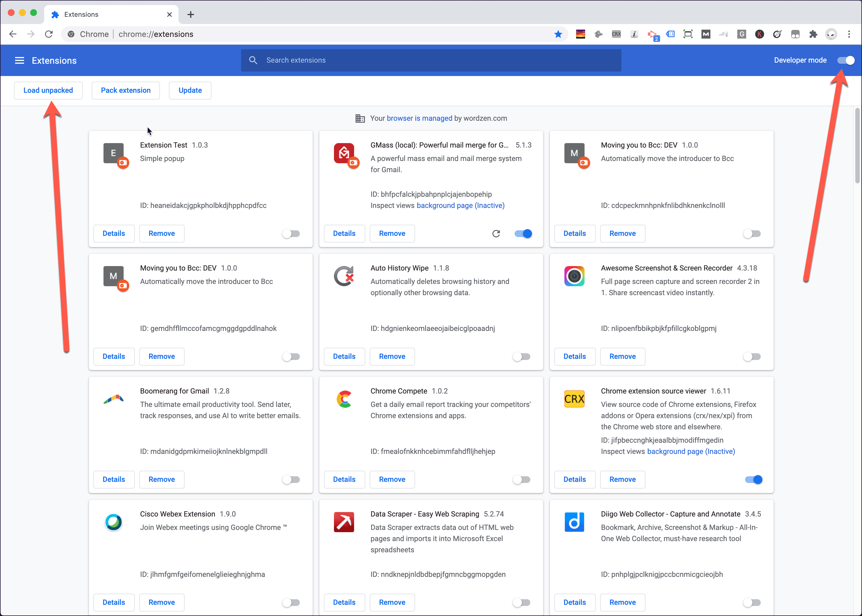Click Details for Chrome Compete extension
Viewport: 862px width, 616px height.
coord(344,479)
